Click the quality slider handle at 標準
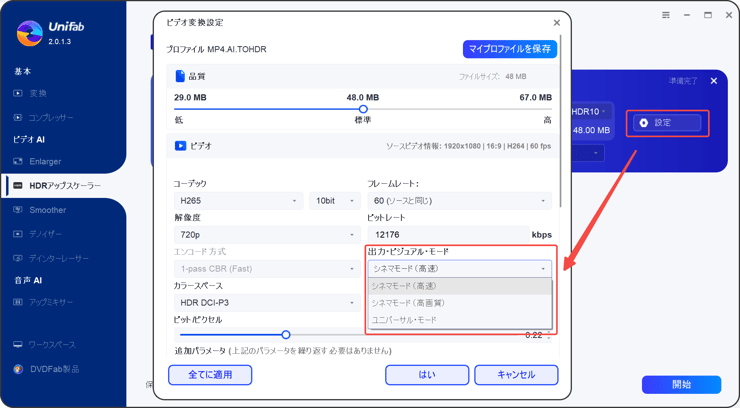 coord(363,109)
